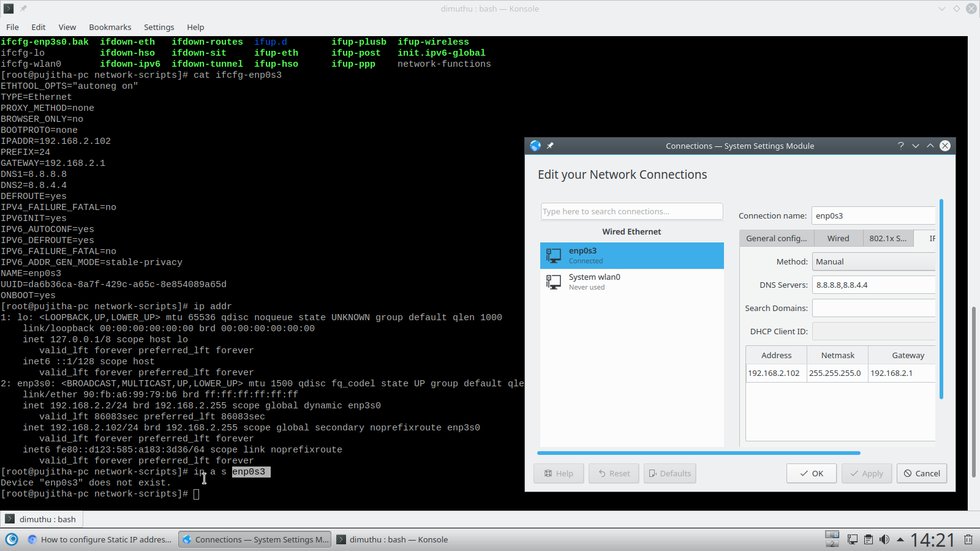Click the 'Device "enp0s3" does not exist.' line
980x551 pixels.
tap(86, 482)
